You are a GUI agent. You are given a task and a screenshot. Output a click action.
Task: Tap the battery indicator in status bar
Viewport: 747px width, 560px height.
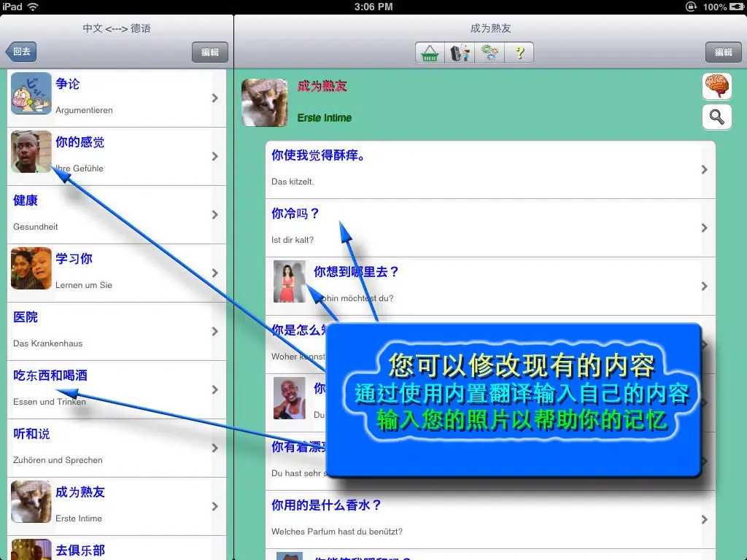pyautogui.click(x=736, y=7)
